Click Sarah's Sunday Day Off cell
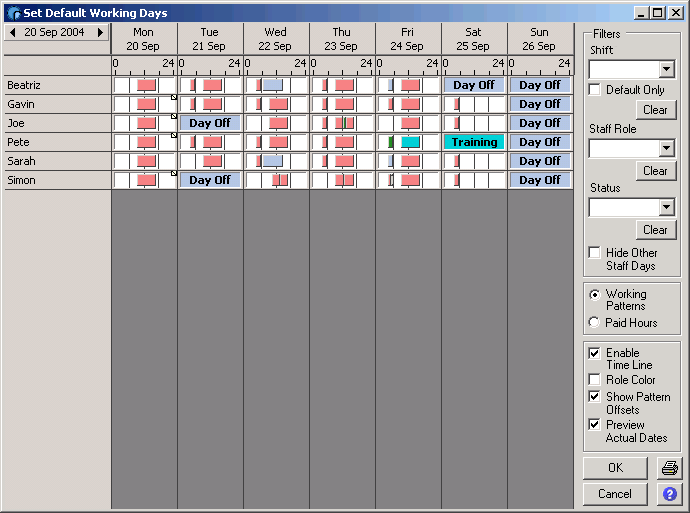Screen dimensions: 690x513 tap(540, 161)
